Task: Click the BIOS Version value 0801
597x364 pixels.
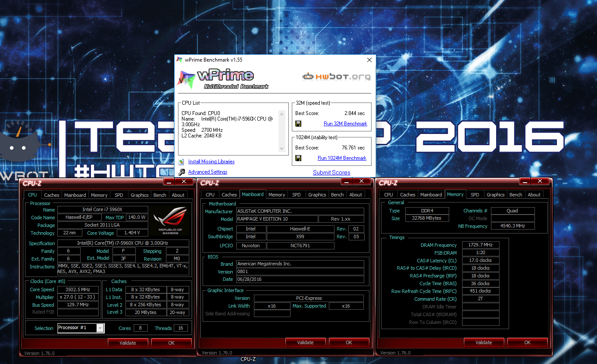Action: (300, 271)
